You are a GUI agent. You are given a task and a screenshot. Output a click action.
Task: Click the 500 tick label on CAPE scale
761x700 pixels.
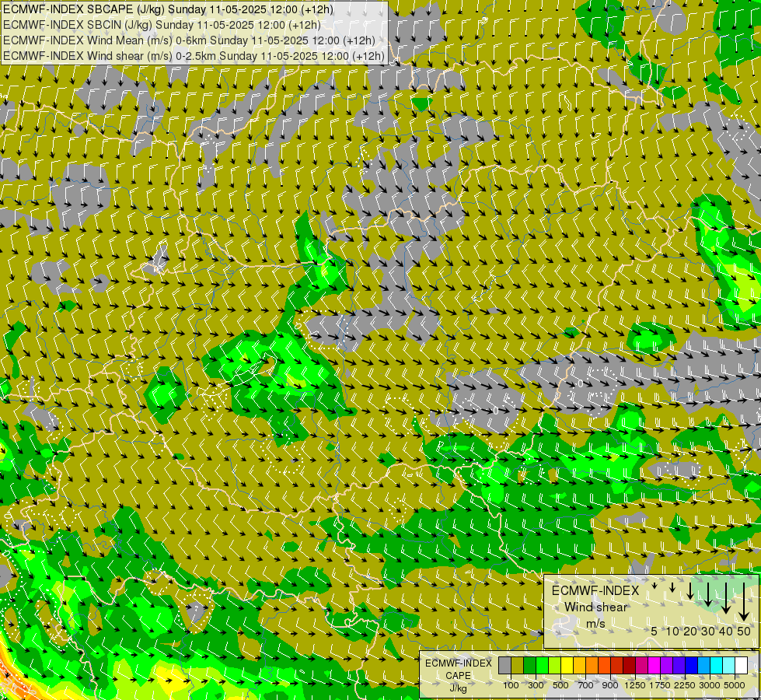560,685
